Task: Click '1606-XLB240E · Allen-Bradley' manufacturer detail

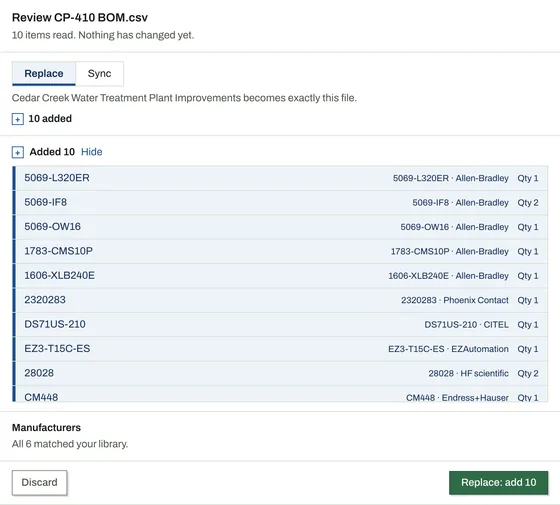Action: point(448,276)
